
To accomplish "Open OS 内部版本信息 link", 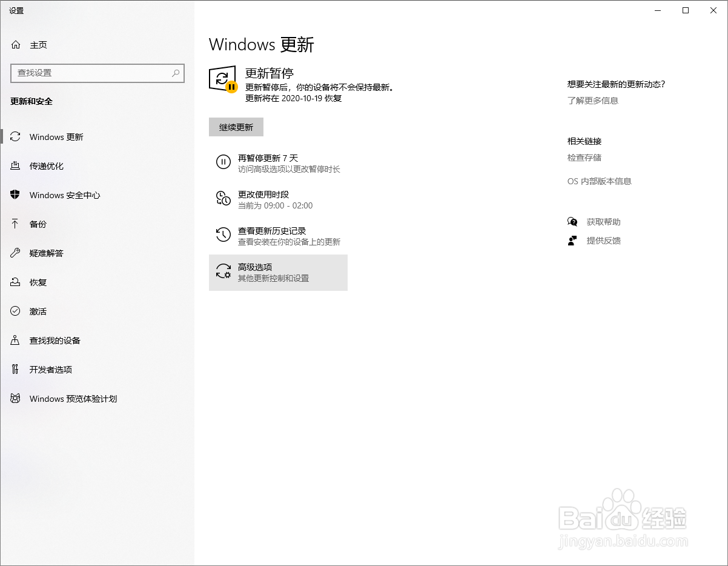I will click(600, 181).
